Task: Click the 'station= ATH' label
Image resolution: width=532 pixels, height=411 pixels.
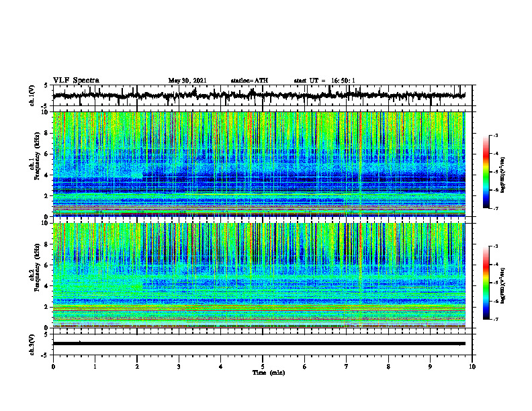Action: pyautogui.click(x=249, y=81)
